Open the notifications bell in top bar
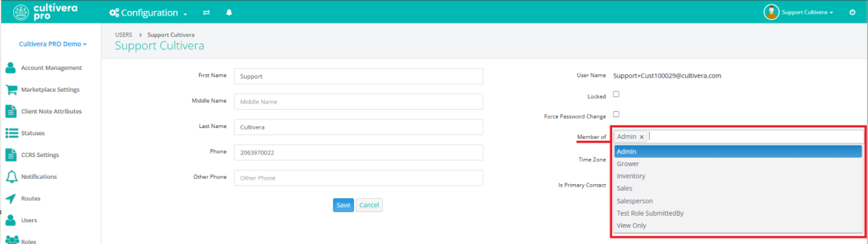 point(229,13)
